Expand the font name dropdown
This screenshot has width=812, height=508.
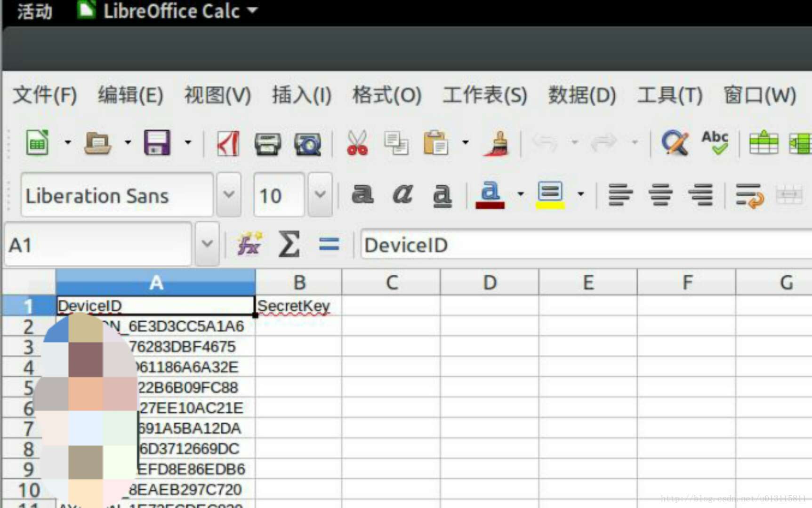(x=229, y=195)
